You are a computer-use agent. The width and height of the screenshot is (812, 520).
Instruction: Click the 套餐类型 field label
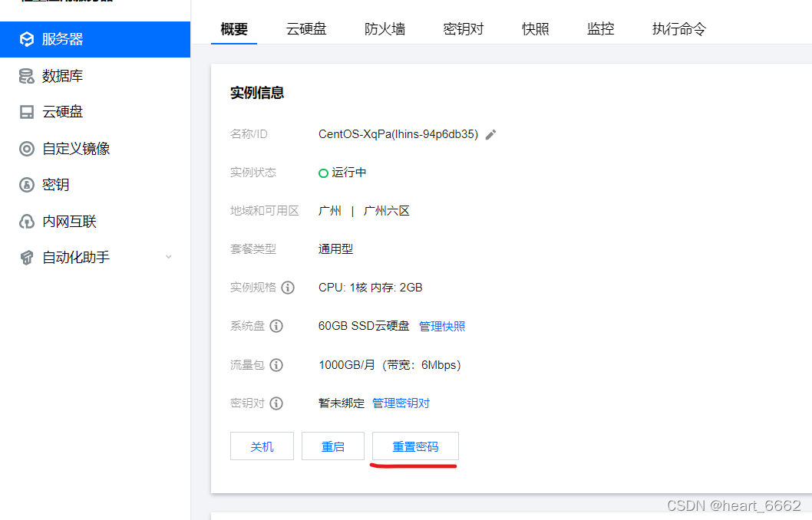tap(253, 248)
